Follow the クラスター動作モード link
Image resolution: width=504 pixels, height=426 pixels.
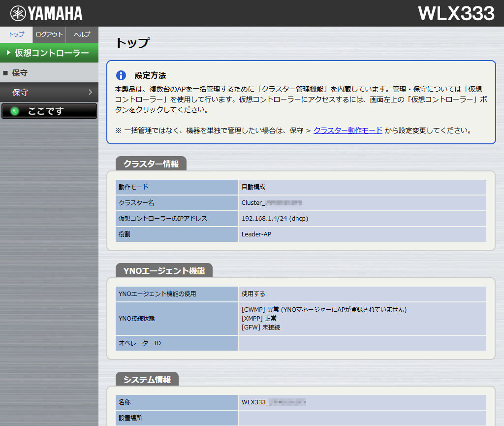point(348,130)
